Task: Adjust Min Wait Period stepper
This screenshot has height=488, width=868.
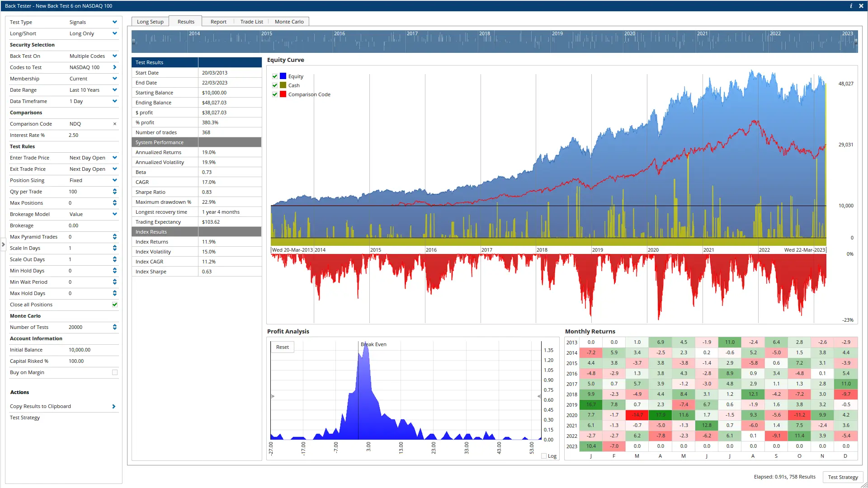Action: click(115, 282)
